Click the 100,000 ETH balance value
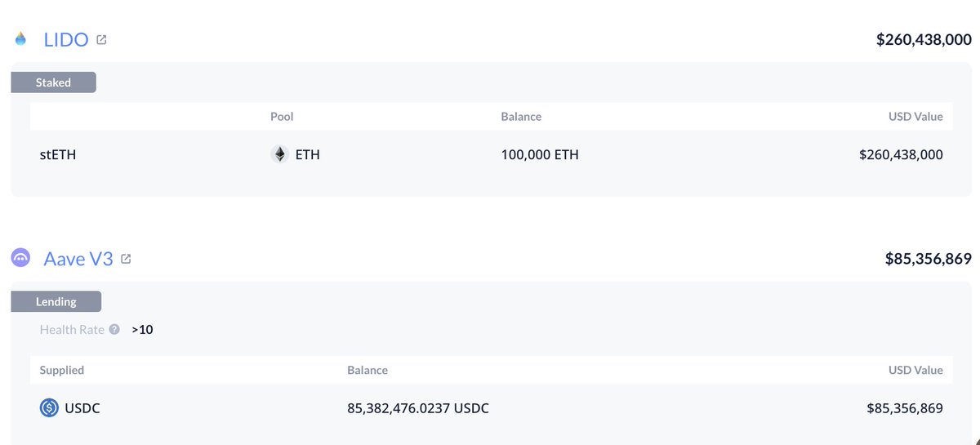Image resolution: width=980 pixels, height=445 pixels. (x=540, y=154)
